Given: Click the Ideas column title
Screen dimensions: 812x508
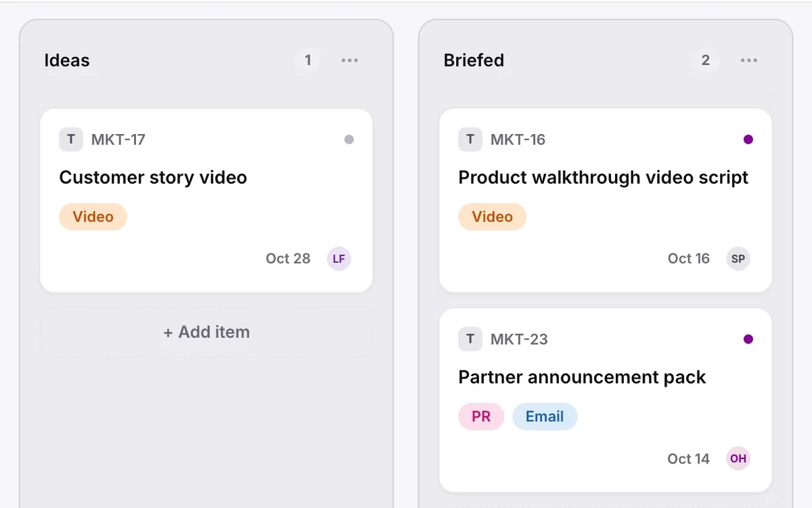Looking at the screenshot, I should (67, 60).
